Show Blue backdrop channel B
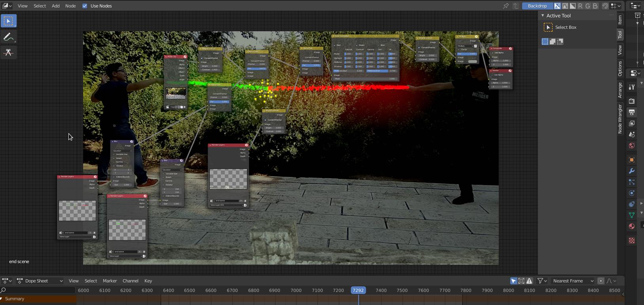The image size is (644, 305). pos(595,6)
